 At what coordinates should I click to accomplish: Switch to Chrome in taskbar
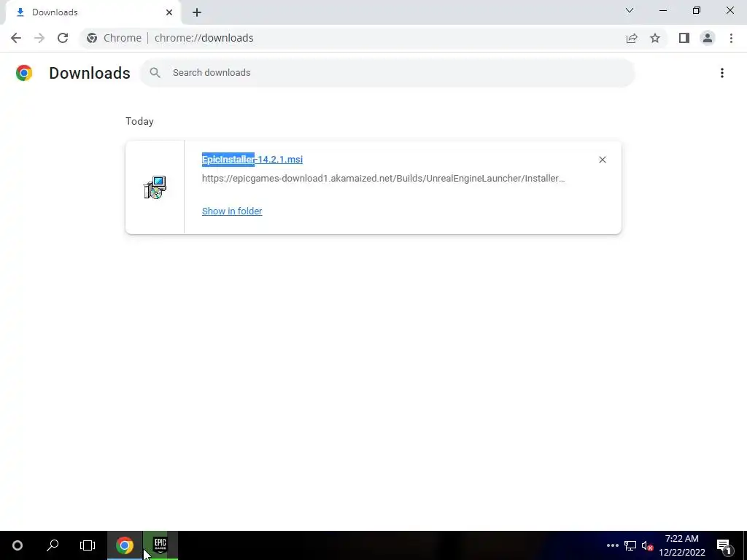124,545
